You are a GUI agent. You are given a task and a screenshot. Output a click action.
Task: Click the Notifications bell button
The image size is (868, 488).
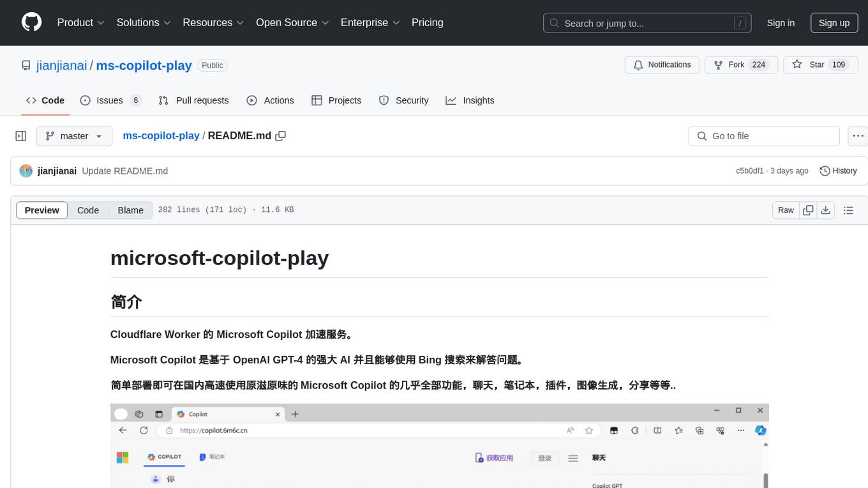pyautogui.click(x=662, y=65)
